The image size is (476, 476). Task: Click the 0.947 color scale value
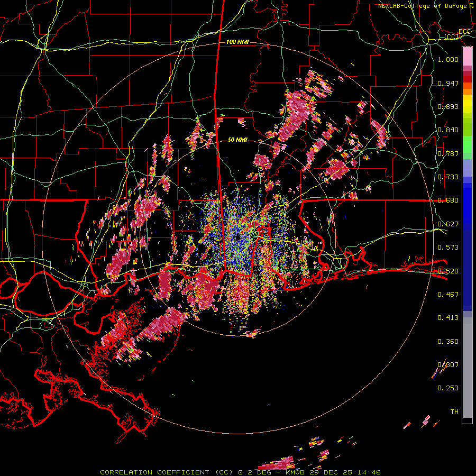tap(448, 83)
